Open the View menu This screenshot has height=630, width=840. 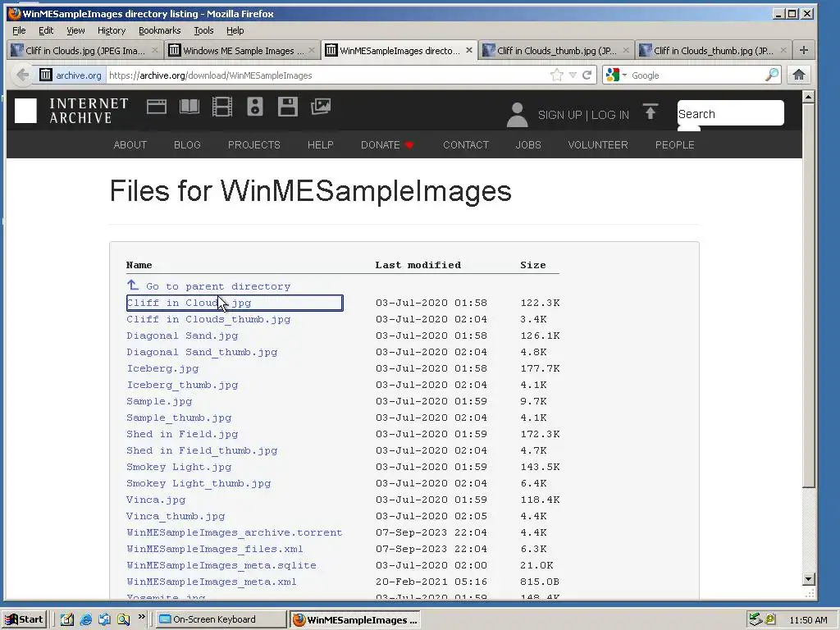tap(75, 30)
